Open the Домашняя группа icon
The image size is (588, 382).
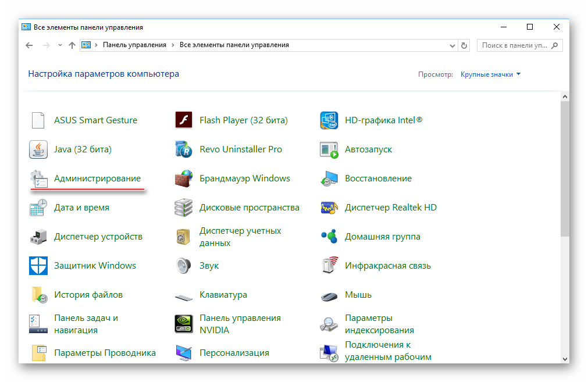pyautogui.click(x=329, y=237)
